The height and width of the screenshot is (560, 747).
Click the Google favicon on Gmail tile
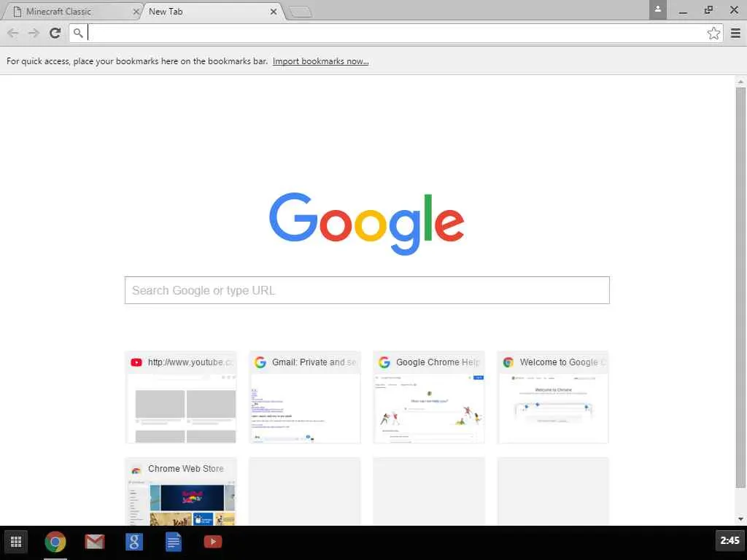pyautogui.click(x=260, y=362)
